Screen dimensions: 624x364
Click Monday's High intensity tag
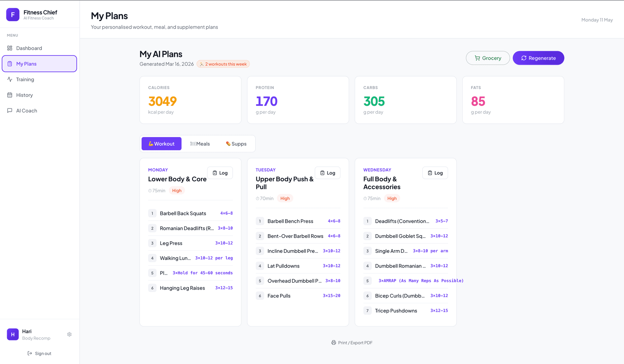coord(177,191)
